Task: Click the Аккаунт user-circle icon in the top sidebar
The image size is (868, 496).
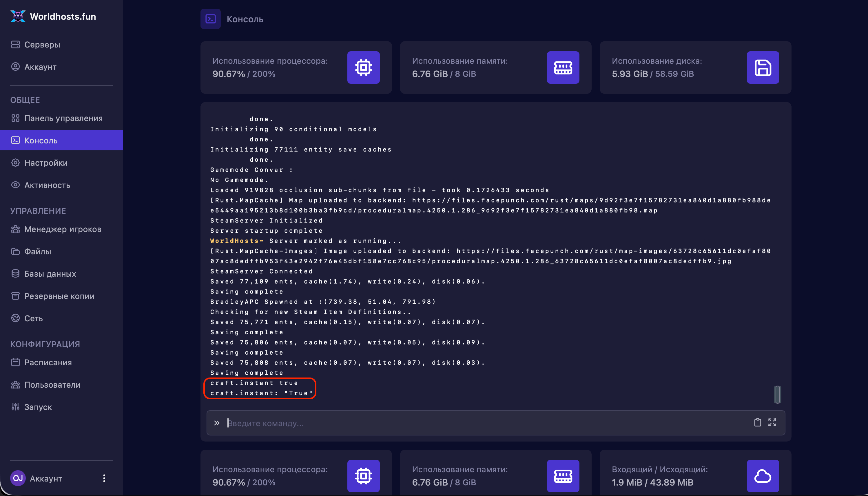Action: coord(15,67)
